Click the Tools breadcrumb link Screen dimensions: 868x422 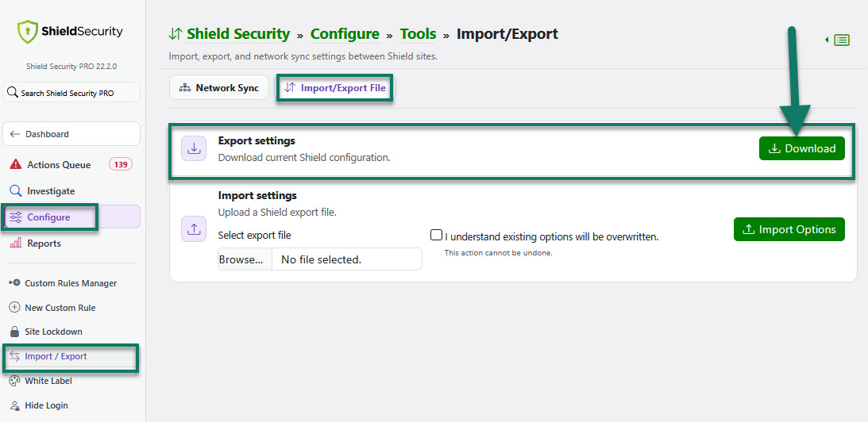[x=418, y=34]
